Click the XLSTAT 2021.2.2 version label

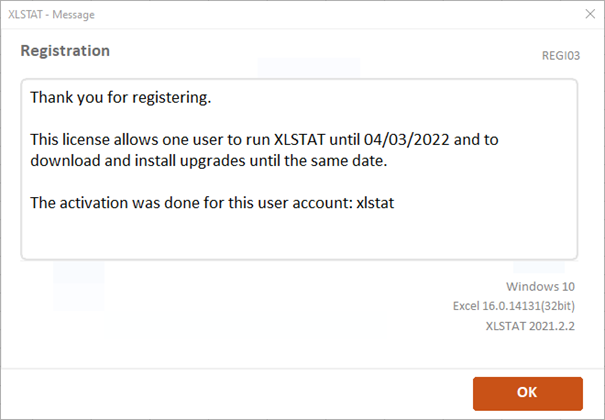click(531, 325)
